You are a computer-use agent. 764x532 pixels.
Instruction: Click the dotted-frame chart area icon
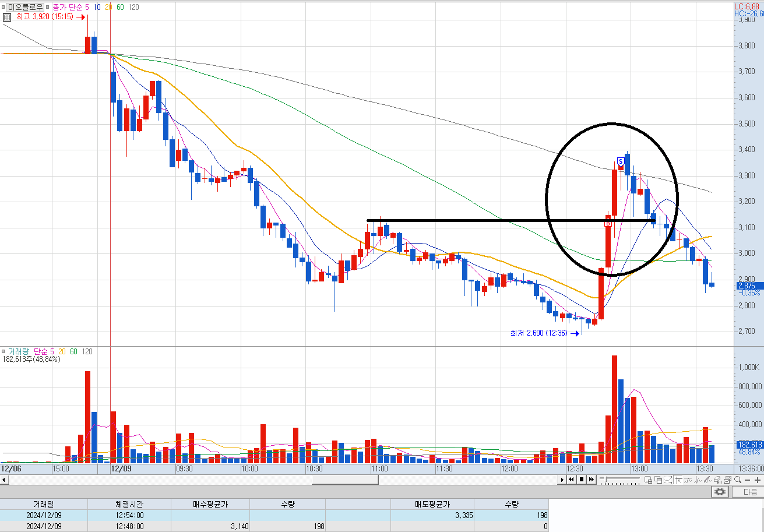tap(668, 480)
